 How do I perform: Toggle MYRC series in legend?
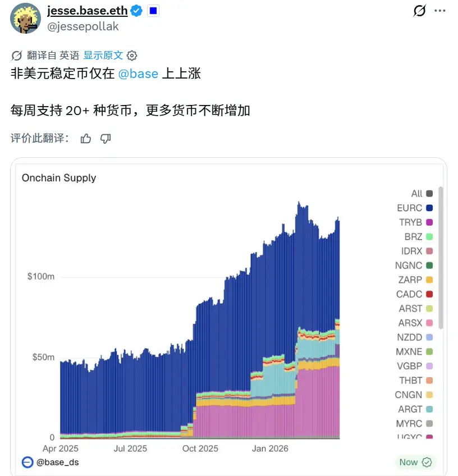point(414,423)
